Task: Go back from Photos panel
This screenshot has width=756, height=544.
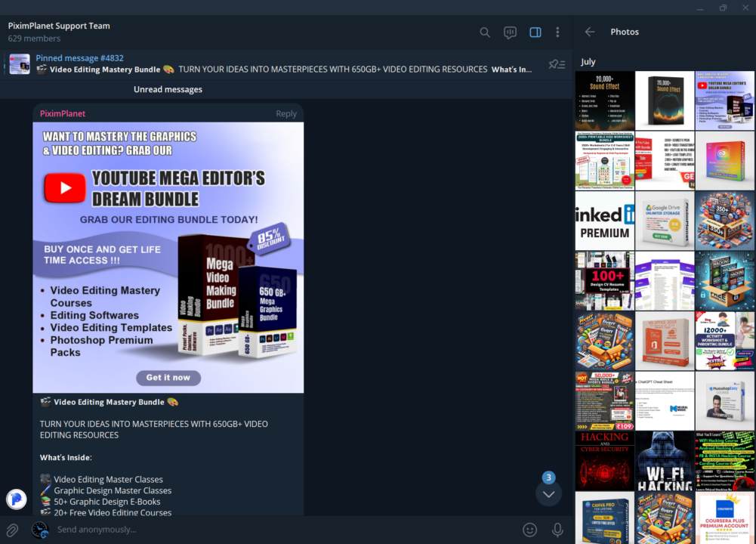Action: coord(590,32)
